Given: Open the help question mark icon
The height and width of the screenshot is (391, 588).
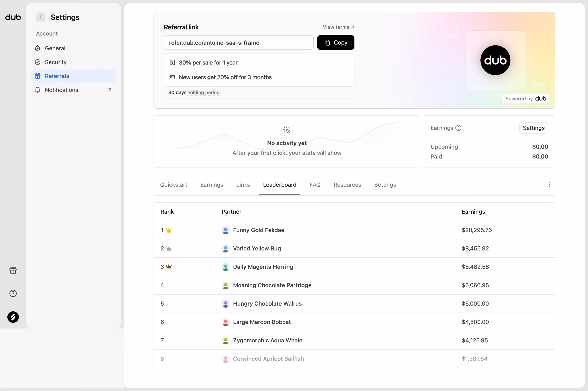Looking at the screenshot, I should [13, 294].
